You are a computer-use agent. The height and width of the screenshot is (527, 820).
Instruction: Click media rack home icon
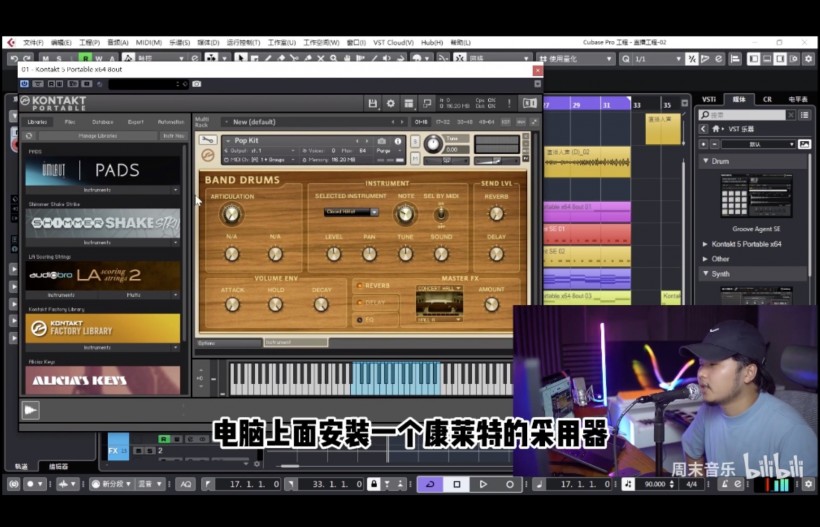[716, 129]
